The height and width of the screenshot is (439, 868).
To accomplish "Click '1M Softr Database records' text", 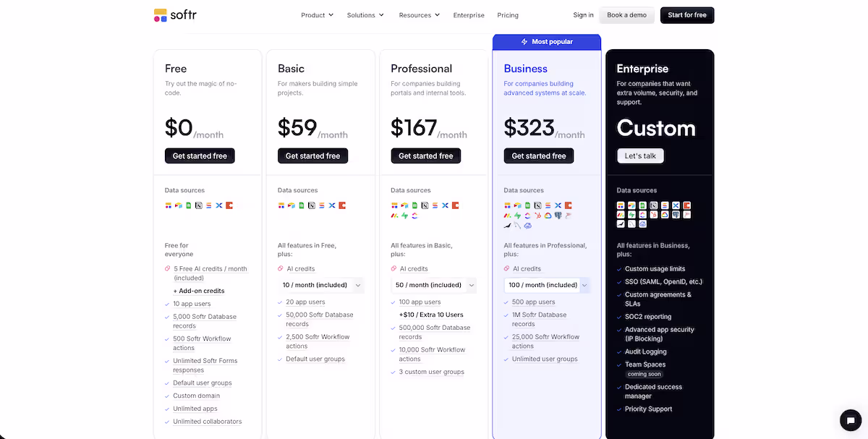I will 540,319.
